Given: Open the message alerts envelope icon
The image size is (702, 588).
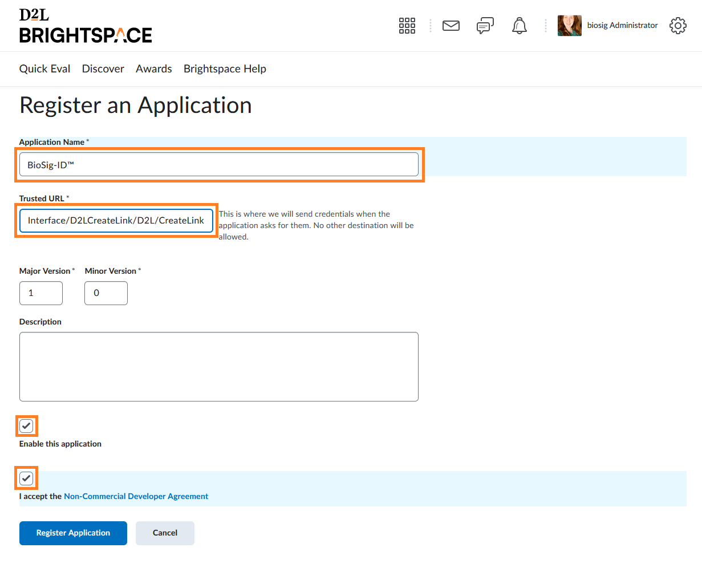Looking at the screenshot, I should pyautogui.click(x=451, y=26).
